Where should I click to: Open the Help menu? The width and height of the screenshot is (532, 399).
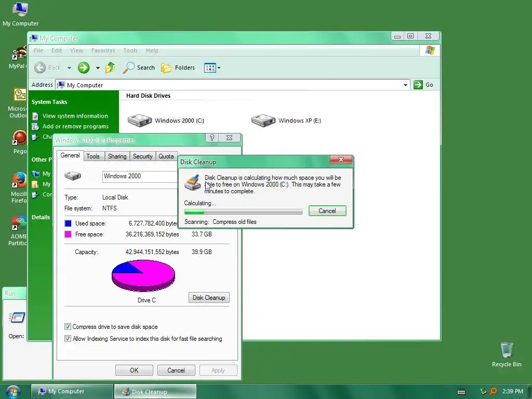point(152,50)
